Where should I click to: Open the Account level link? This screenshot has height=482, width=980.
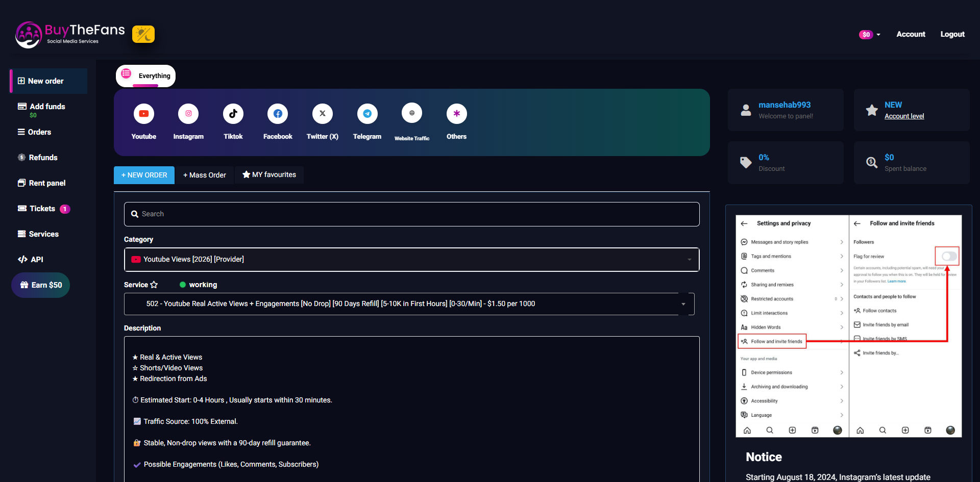pos(903,116)
